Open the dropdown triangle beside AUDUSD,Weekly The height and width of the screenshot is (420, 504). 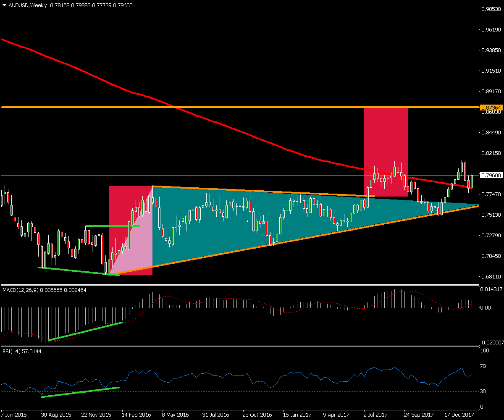[5, 5]
